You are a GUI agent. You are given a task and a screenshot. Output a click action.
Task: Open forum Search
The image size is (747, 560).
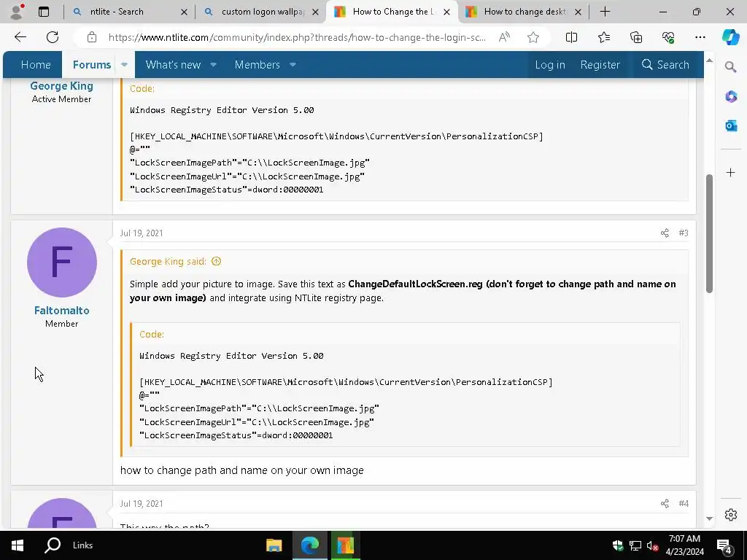pyautogui.click(x=665, y=64)
